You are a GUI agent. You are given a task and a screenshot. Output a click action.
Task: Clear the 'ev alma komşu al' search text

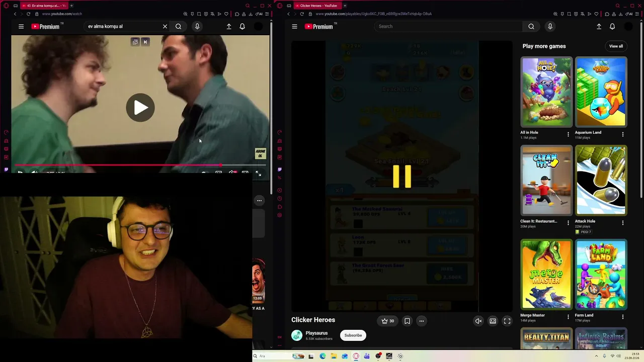point(165,27)
